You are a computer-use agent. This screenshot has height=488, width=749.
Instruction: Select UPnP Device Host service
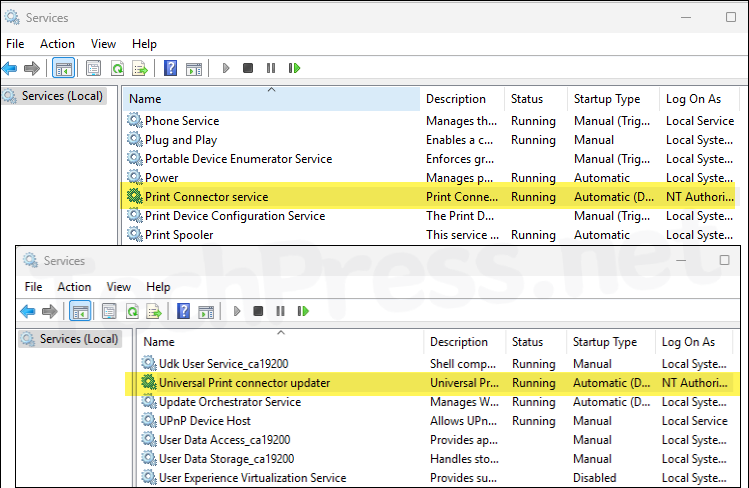pyautogui.click(x=435, y=421)
